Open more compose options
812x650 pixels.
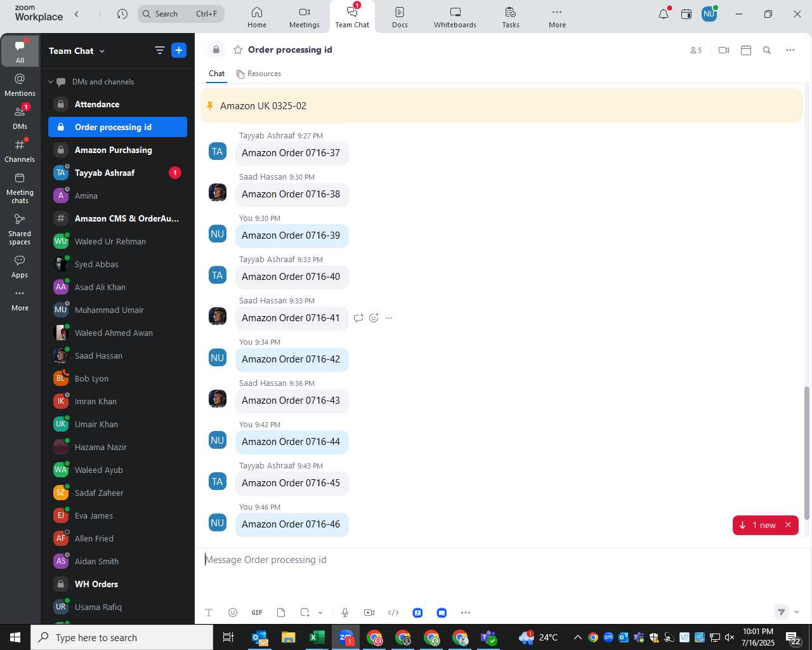pyautogui.click(x=466, y=613)
